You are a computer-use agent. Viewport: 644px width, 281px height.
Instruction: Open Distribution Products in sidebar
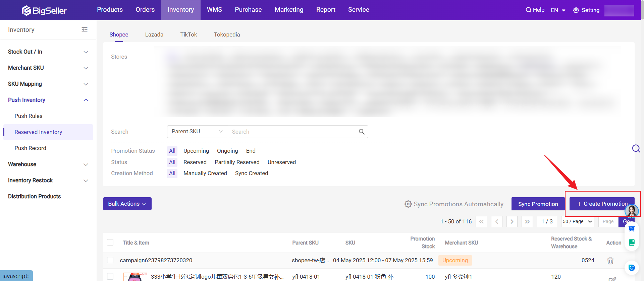pyautogui.click(x=35, y=196)
